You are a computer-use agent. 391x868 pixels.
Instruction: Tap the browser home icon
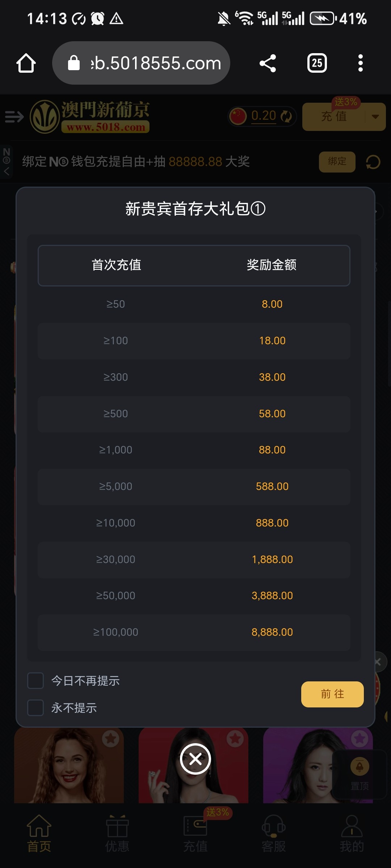[26, 63]
